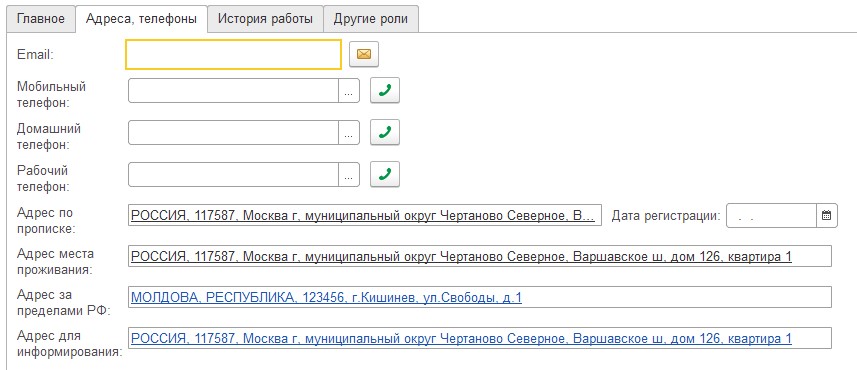Click the Дата регистрации date field
857x370 pixels.
point(772,216)
